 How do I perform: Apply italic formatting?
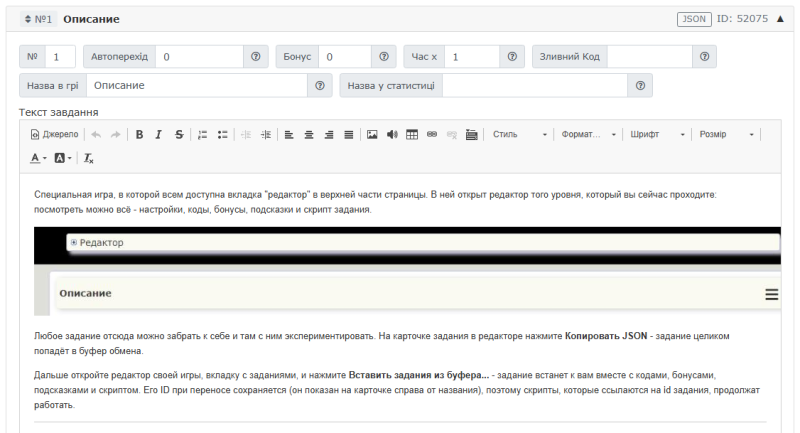point(159,135)
